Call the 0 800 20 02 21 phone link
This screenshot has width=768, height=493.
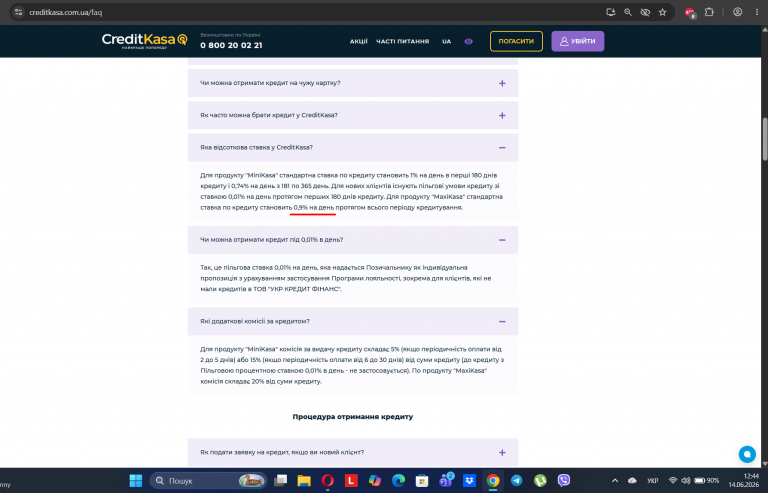click(x=231, y=45)
